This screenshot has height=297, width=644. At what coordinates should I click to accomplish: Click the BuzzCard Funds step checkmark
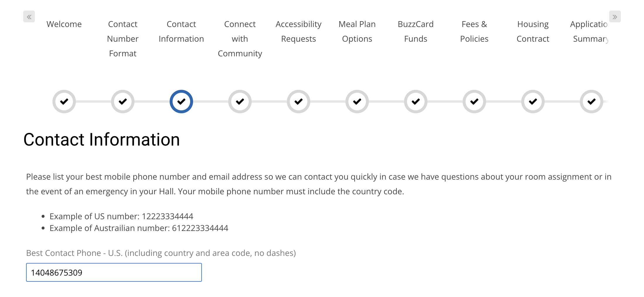pos(416,102)
